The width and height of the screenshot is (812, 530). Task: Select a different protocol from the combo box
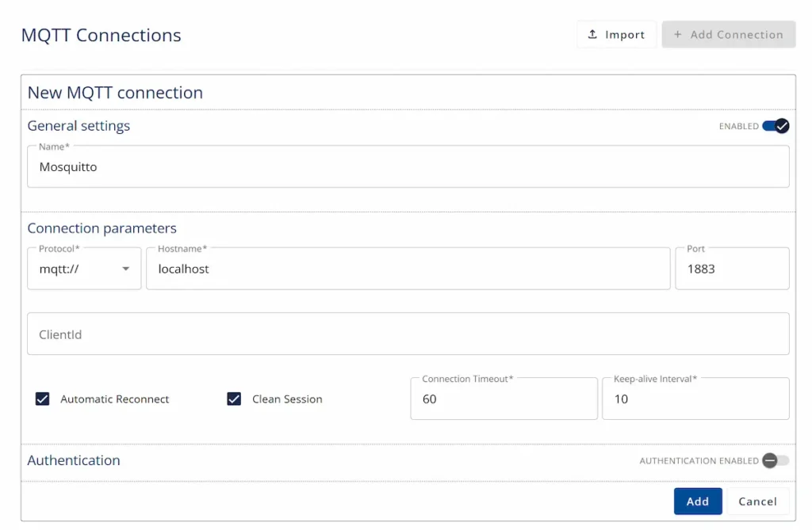point(83,269)
